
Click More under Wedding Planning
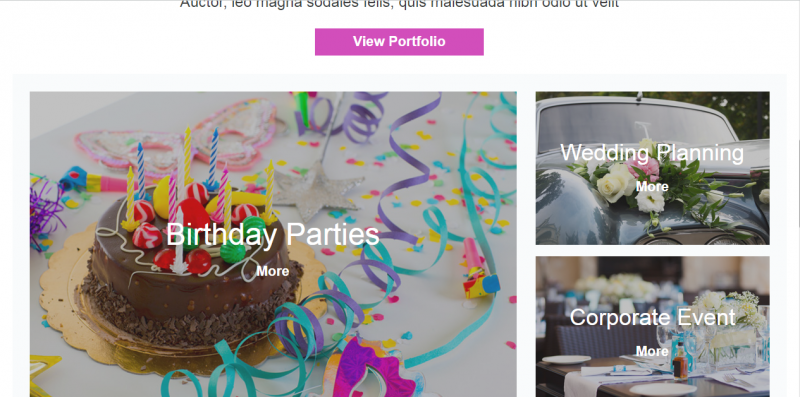tap(652, 187)
